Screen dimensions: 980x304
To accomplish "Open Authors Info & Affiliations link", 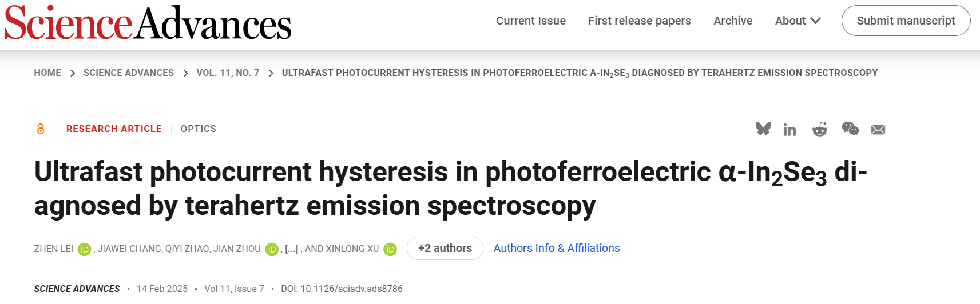I will point(557,249).
